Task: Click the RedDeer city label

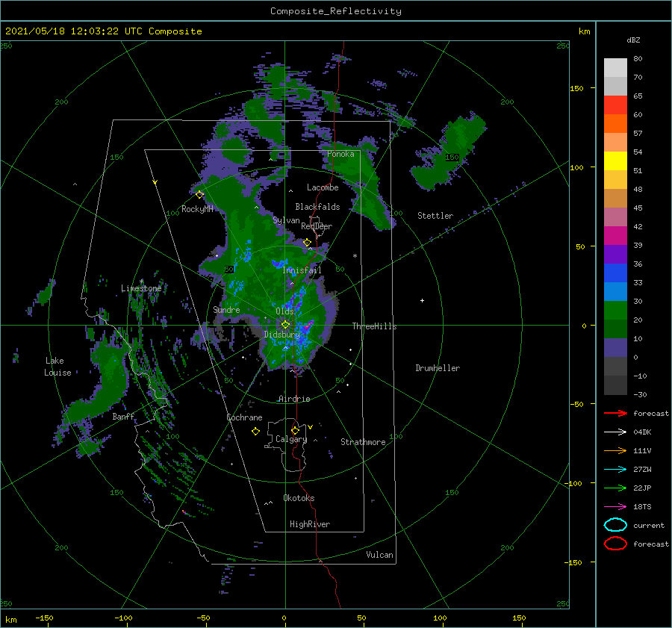Action: pos(317,226)
